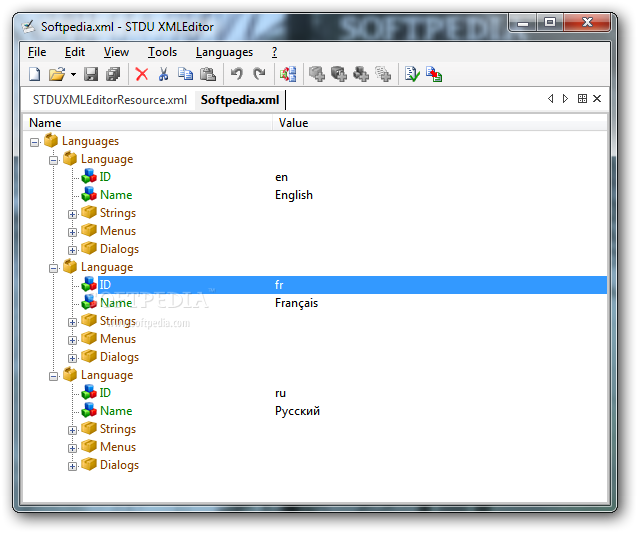Click the value cell 'ru'
Screen dimensions: 638x533
280,393
